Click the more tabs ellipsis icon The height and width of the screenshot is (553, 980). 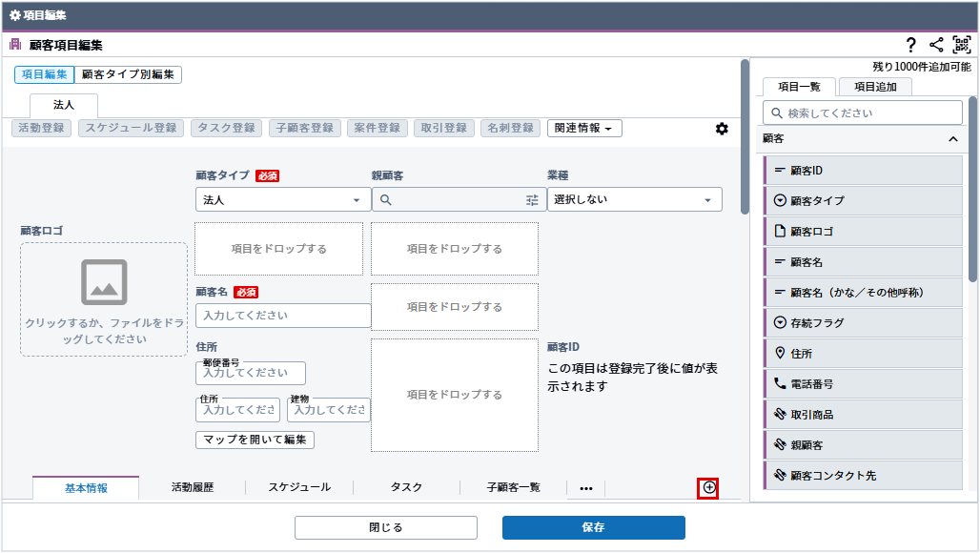tap(586, 488)
